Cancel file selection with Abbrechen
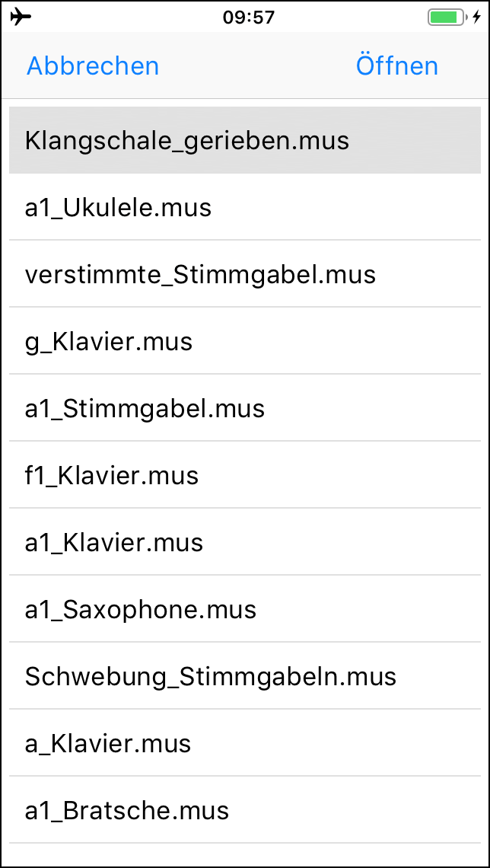 [x=93, y=66]
